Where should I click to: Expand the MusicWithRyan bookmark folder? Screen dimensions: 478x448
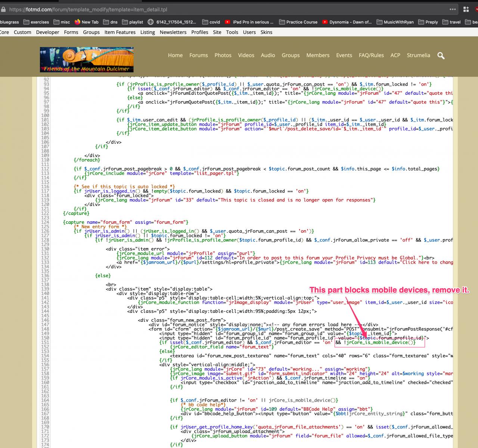pos(395,22)
